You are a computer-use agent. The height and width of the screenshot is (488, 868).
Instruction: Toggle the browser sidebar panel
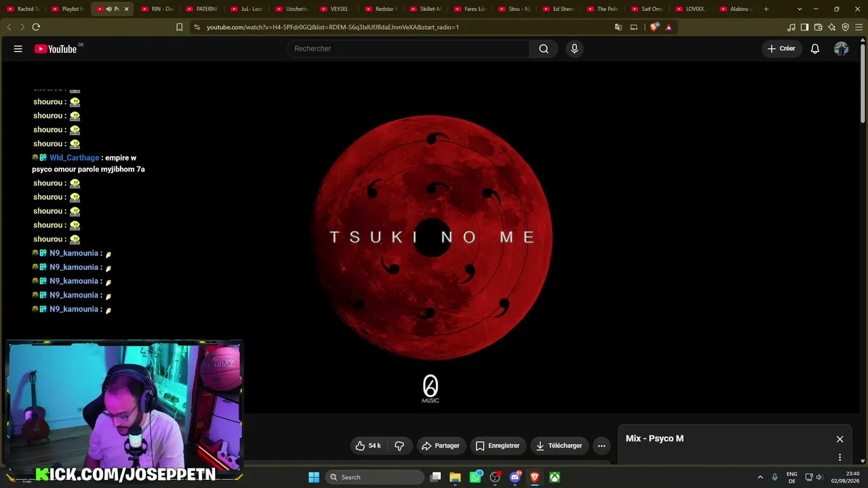point(805,27)
